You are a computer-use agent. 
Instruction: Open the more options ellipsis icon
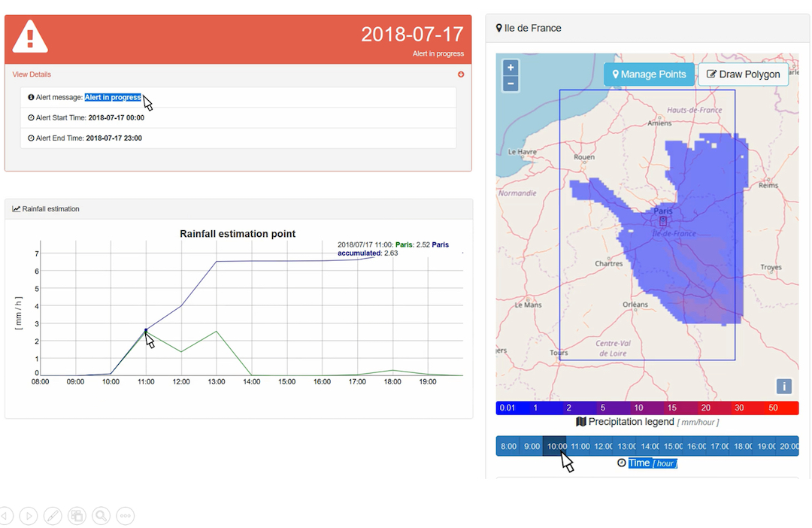(126, 516)
